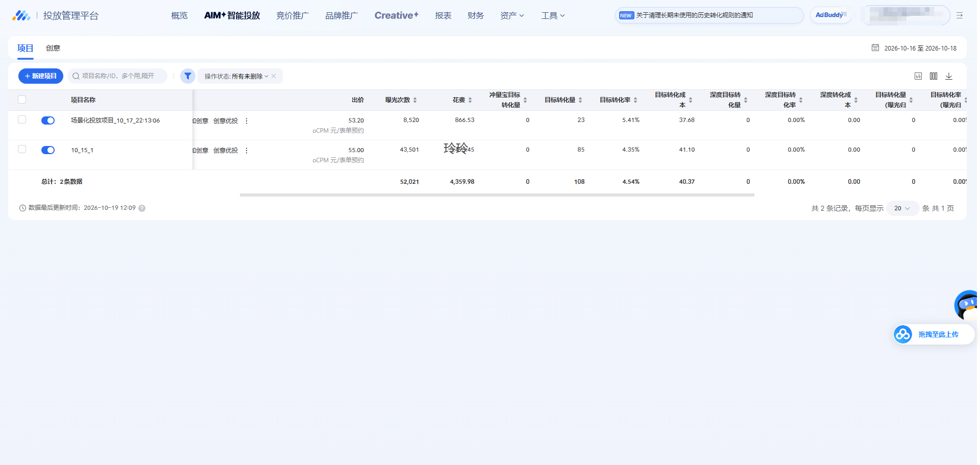Toggle off 10_15_1 project switch
Screen dimensions: 980x465
48,150
